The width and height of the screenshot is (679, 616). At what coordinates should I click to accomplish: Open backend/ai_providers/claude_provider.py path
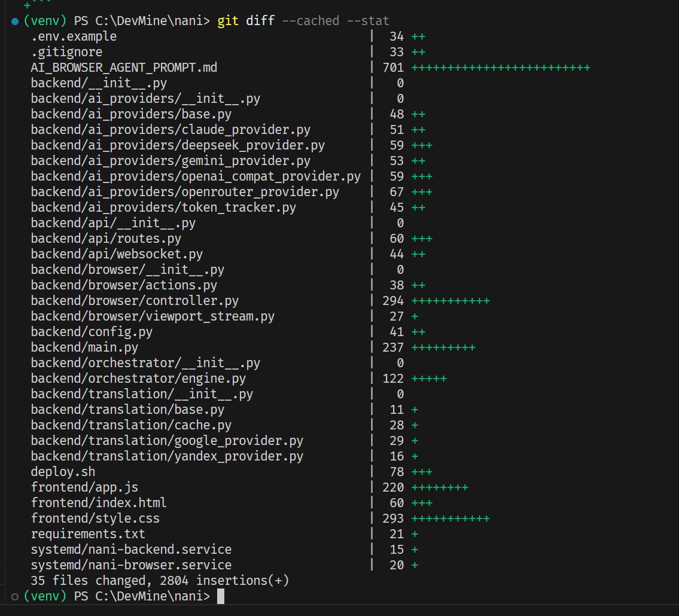coord(170,130)
